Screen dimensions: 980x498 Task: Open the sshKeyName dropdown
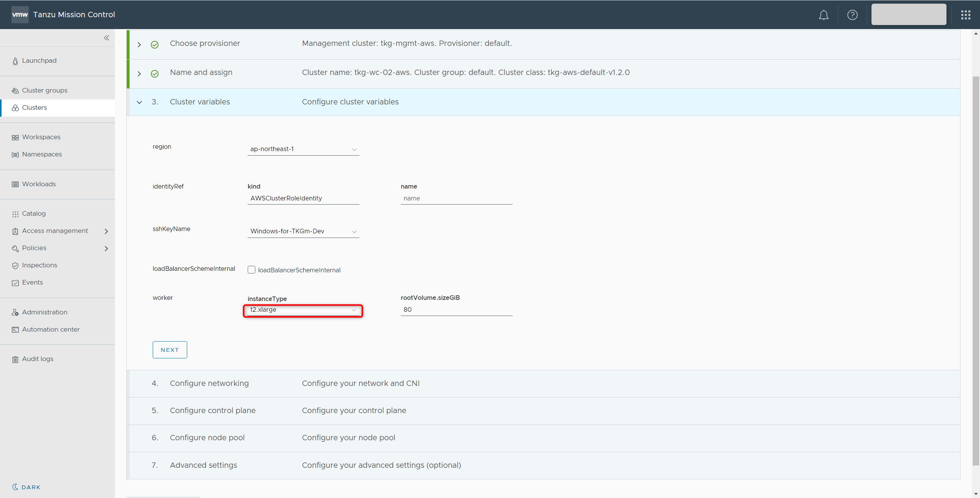(303, 231)
